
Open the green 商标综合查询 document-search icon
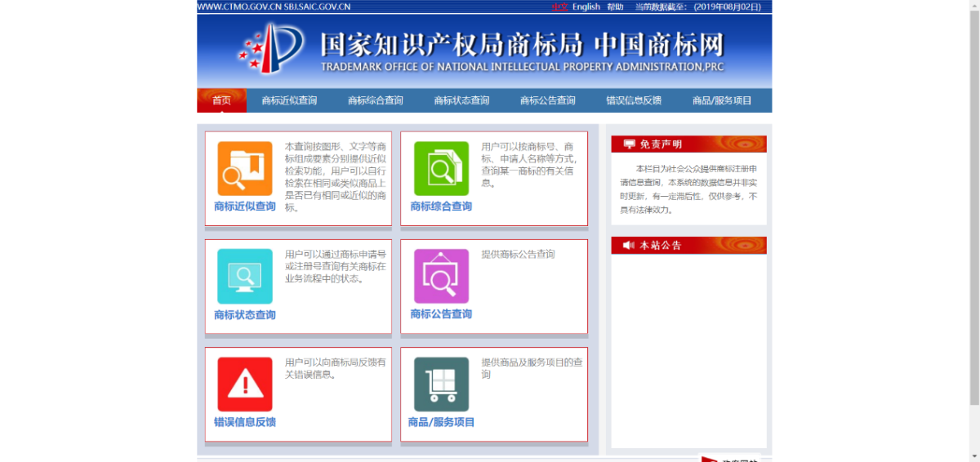[x=441, y=169]
